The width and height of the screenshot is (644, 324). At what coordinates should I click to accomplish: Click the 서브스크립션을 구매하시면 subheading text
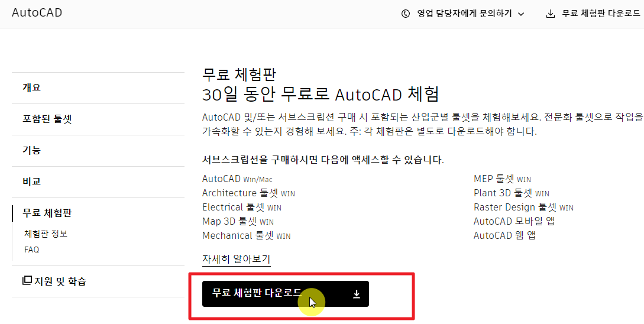tap(323, 160)
